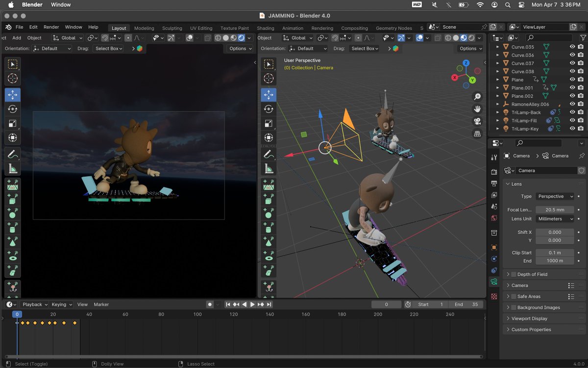Open the camera Type Perspective dropdown
The image size is (588, 368).
pos(555,196)
